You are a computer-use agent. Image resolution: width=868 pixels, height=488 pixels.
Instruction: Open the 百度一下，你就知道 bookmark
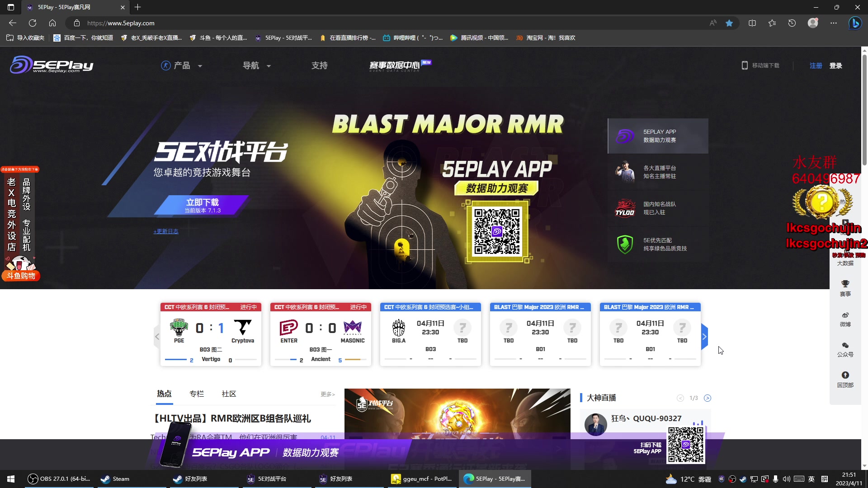pyautogui.click(x=83, y=38)
